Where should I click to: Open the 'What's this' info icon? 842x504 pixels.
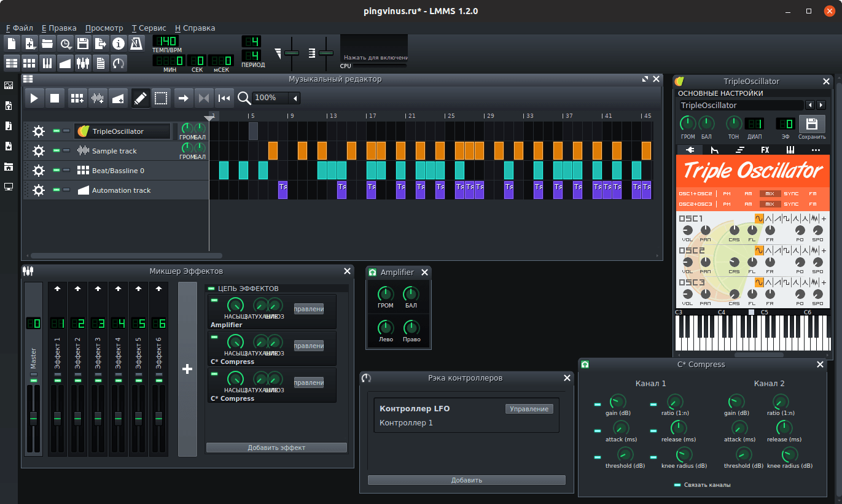coord(119,44)
